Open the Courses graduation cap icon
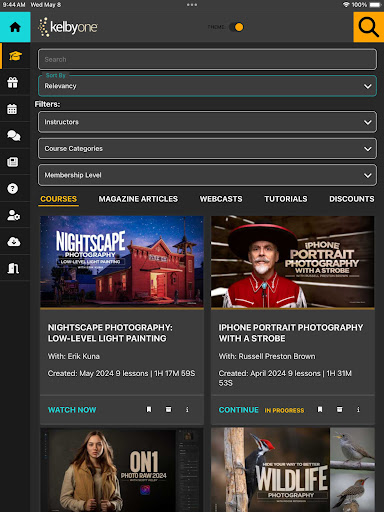 tap(15, 56)
